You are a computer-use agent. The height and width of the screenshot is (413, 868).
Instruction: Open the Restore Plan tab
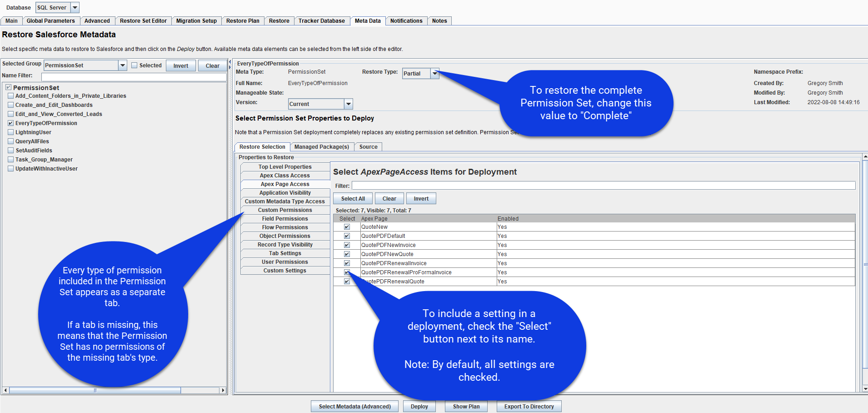tap(243, 21)
